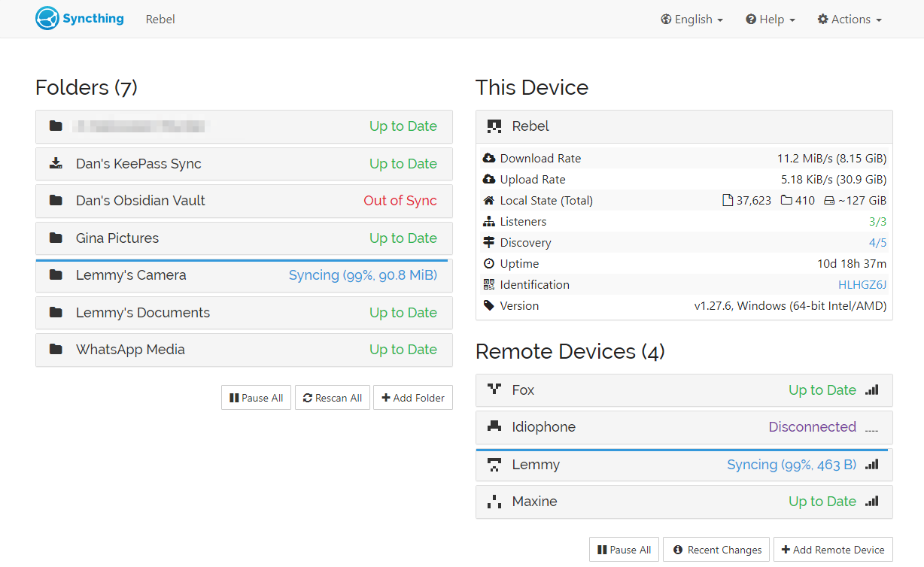Click the download icon beside Dan's KeePass Sync
The width and height of the screenshot is (924, 567).
[56, 164]
